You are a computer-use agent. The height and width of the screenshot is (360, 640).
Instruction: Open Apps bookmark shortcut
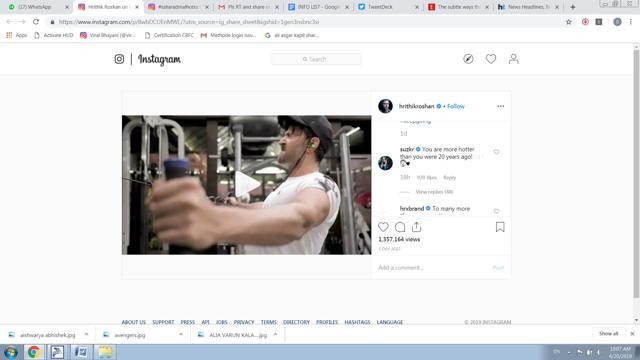[x=17, y=36]
